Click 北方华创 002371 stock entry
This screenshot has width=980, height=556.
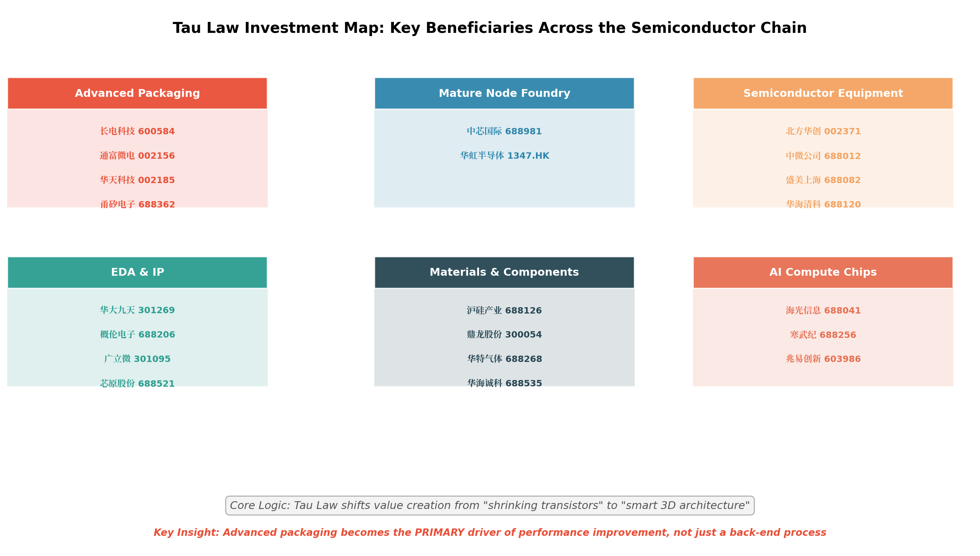click(823, 131)
